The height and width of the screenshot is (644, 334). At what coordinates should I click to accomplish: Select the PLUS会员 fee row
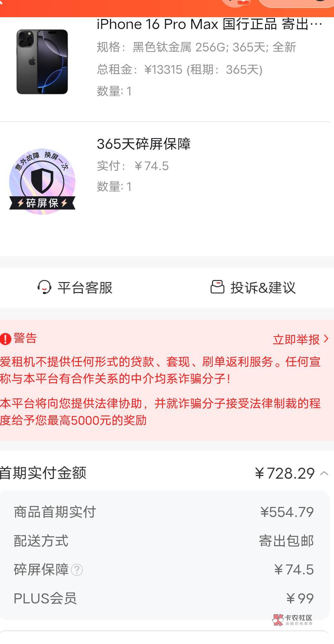click(x=164, y=599)
